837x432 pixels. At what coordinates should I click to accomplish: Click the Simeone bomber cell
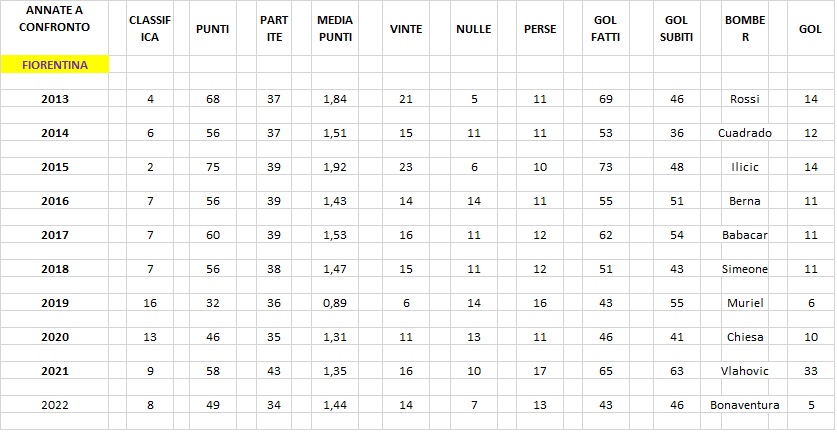tap(745, 269)
